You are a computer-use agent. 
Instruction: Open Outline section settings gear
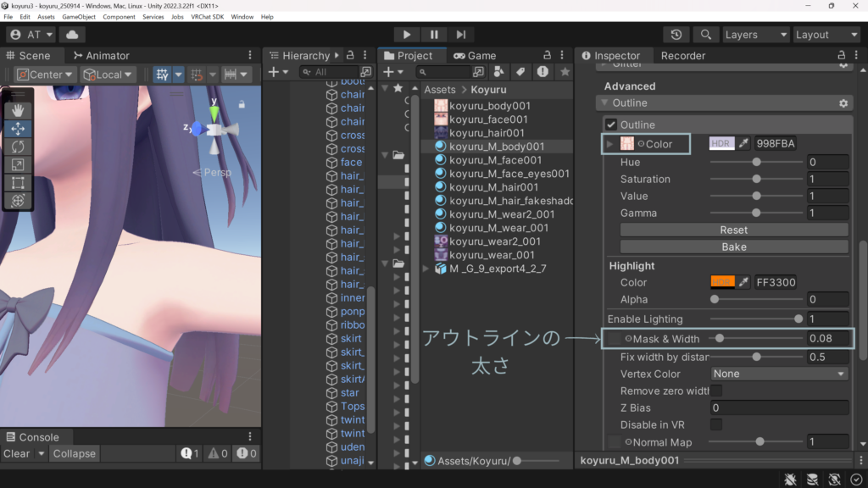point(843,103)
